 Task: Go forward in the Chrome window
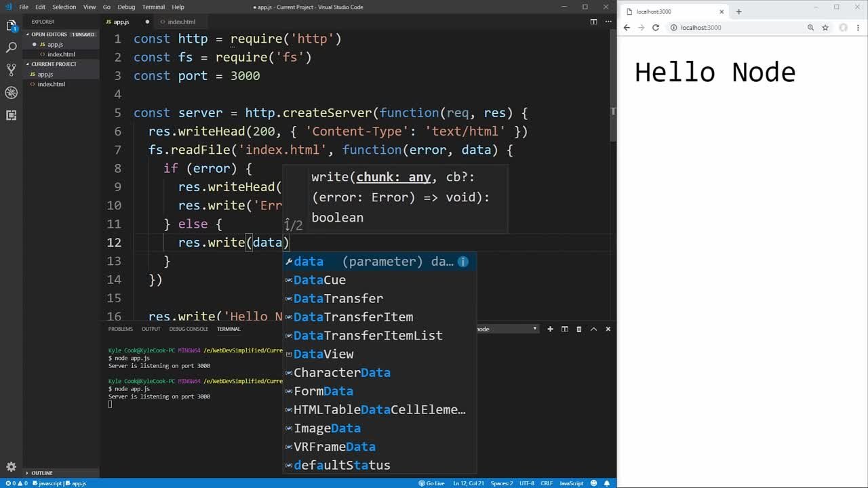(641, 28)
